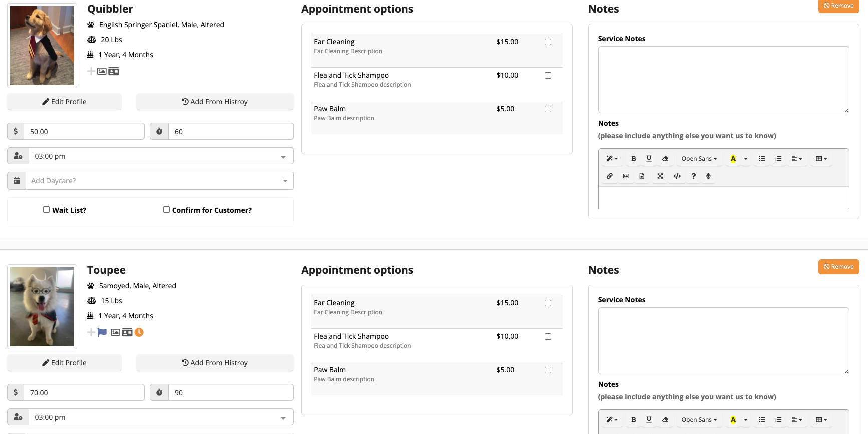Open Toupee's ID card icon

pyautogui.click(x=127, y=332)
